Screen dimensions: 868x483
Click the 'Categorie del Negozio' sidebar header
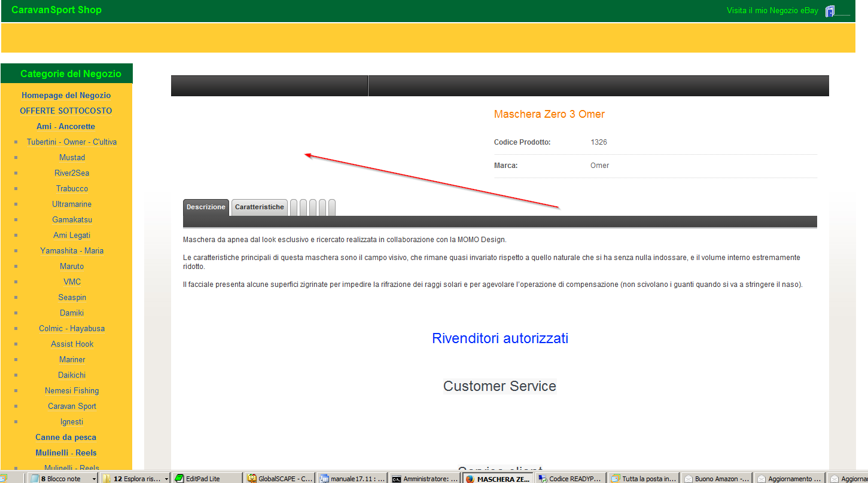[x=71, y=74]
